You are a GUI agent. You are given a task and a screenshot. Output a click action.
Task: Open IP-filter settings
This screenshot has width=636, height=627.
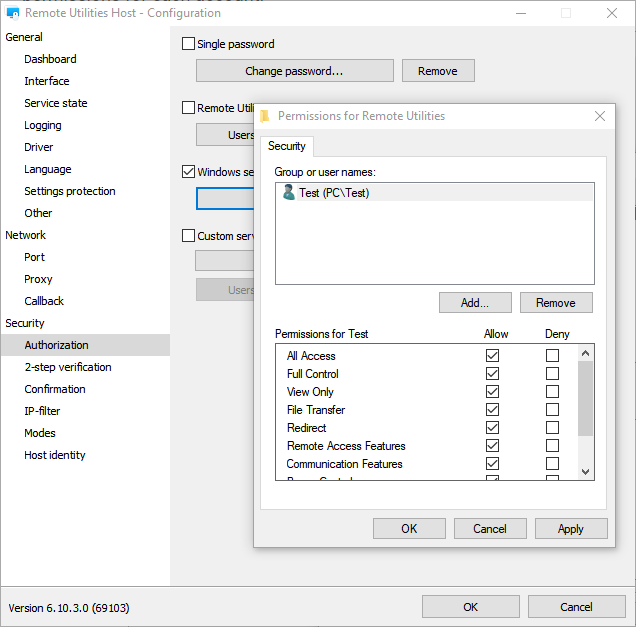pos(42,411)
